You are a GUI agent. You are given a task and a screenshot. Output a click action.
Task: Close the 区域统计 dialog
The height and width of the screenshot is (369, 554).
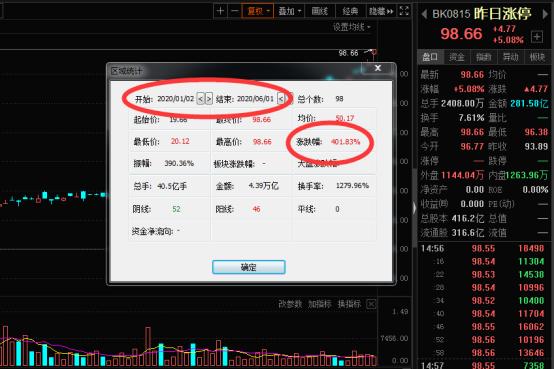pos(378,68)
